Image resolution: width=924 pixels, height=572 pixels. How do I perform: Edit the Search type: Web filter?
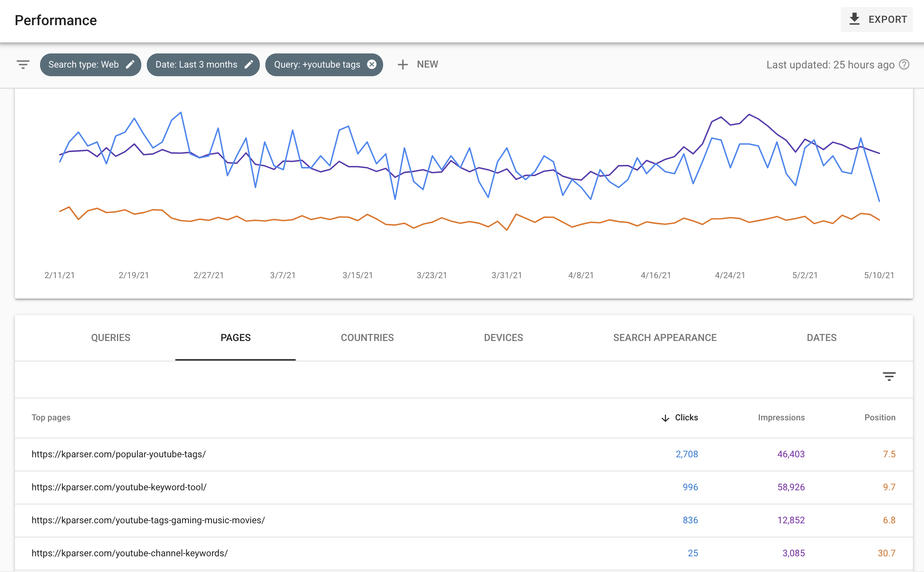tap(91, 64)
